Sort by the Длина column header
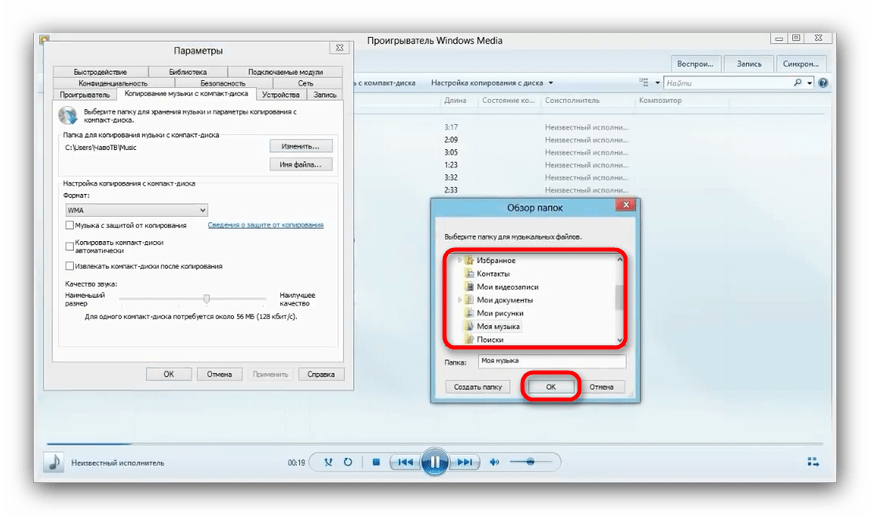Viewport: 870px width, 516px height. coord(455,101)
